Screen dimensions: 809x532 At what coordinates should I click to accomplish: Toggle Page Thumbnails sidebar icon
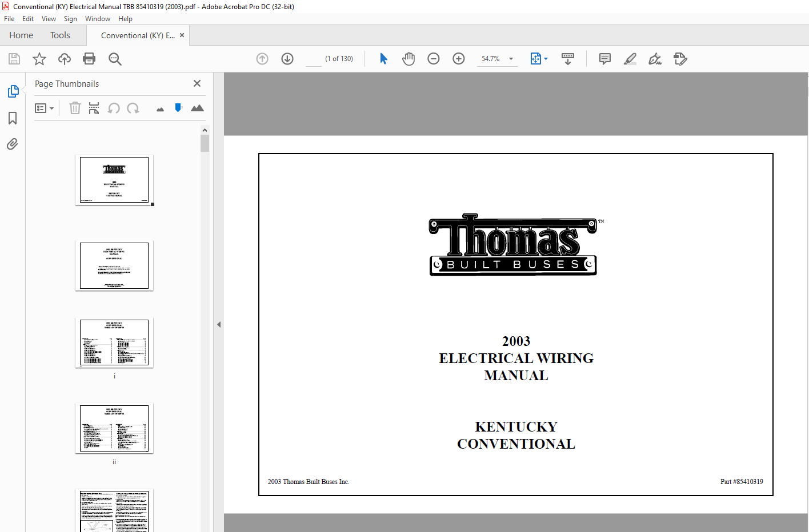13,91
